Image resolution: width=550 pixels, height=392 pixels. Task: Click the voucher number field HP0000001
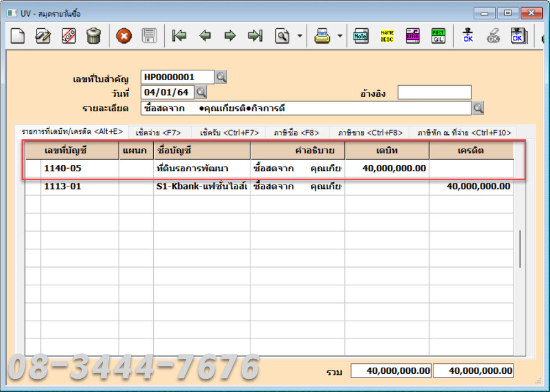tap(177, 77)
